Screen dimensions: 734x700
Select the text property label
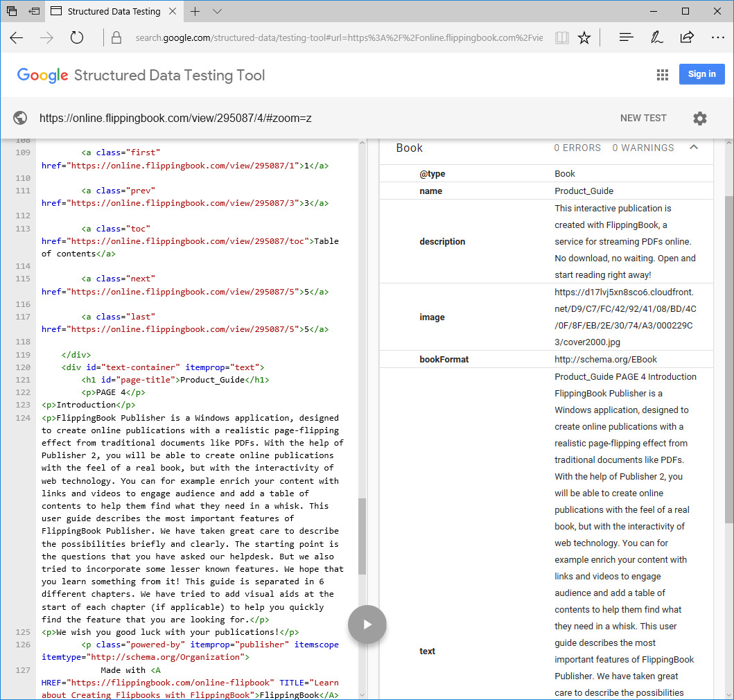(428, 651)
